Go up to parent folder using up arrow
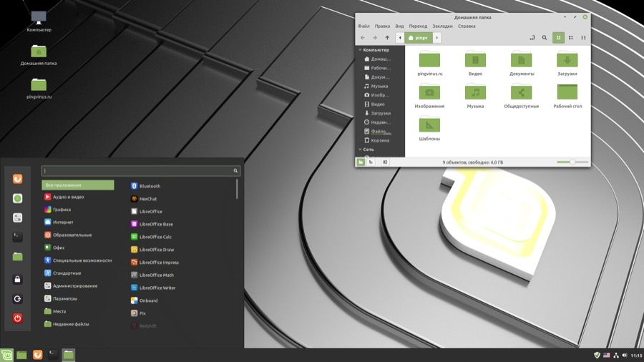 point(387,38)
